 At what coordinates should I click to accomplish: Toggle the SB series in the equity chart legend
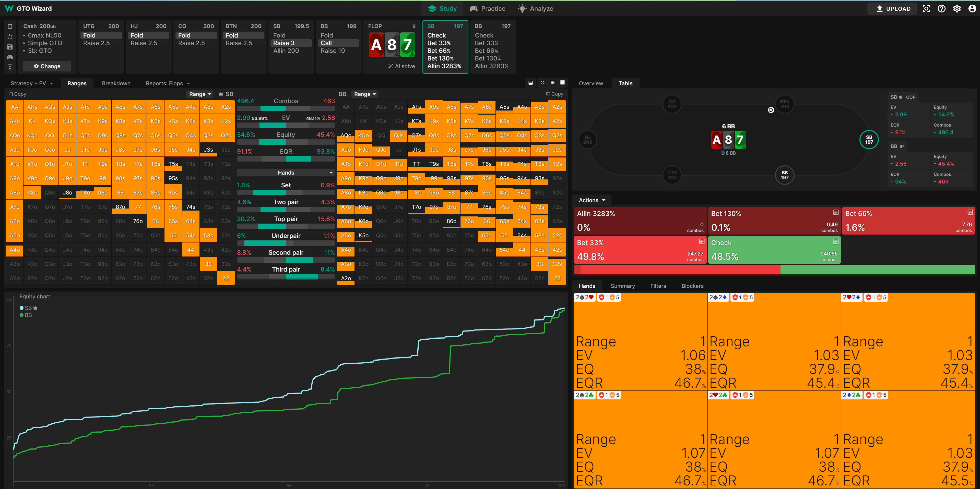29,308
